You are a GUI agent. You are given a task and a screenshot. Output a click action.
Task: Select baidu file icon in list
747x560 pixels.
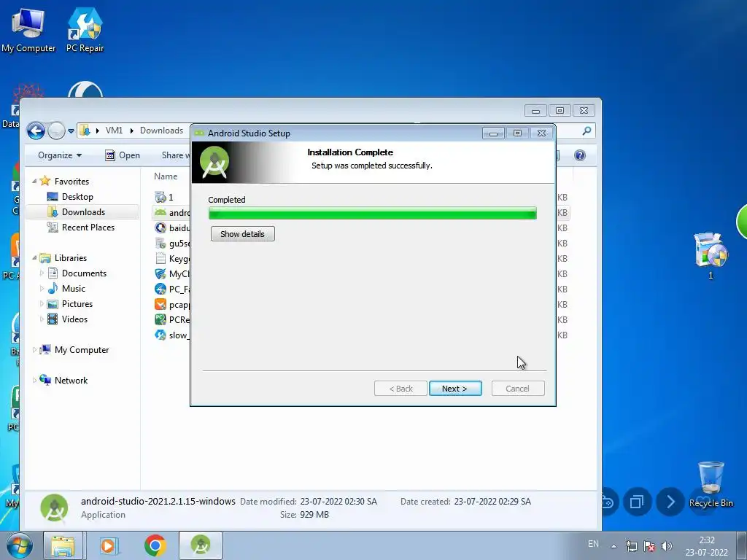click(160, 227)
